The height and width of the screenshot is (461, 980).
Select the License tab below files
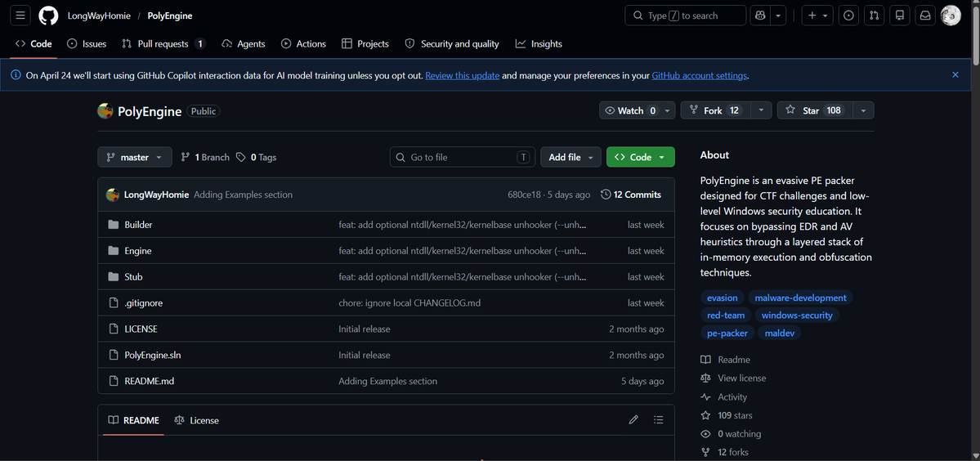tap(197, 420)
